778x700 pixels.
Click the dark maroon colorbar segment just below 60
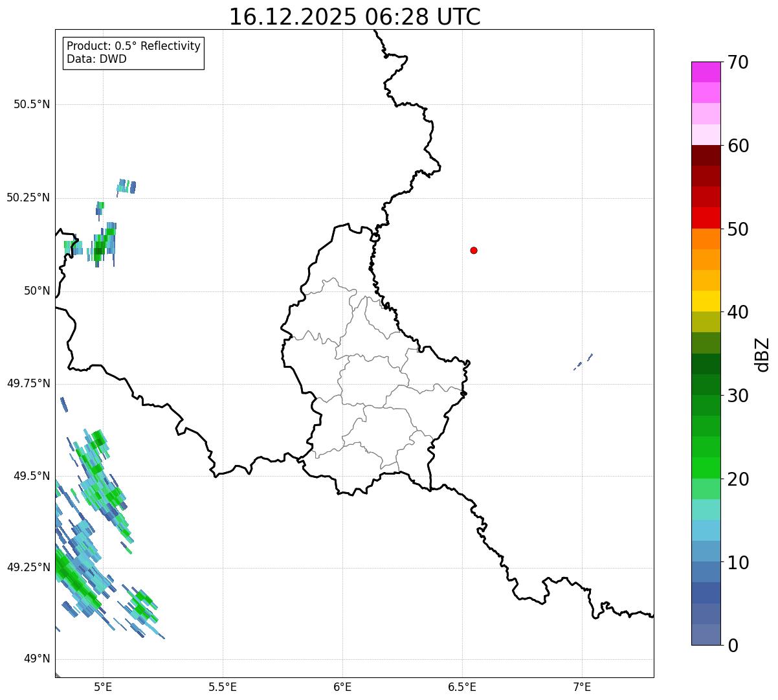(706, 155)
